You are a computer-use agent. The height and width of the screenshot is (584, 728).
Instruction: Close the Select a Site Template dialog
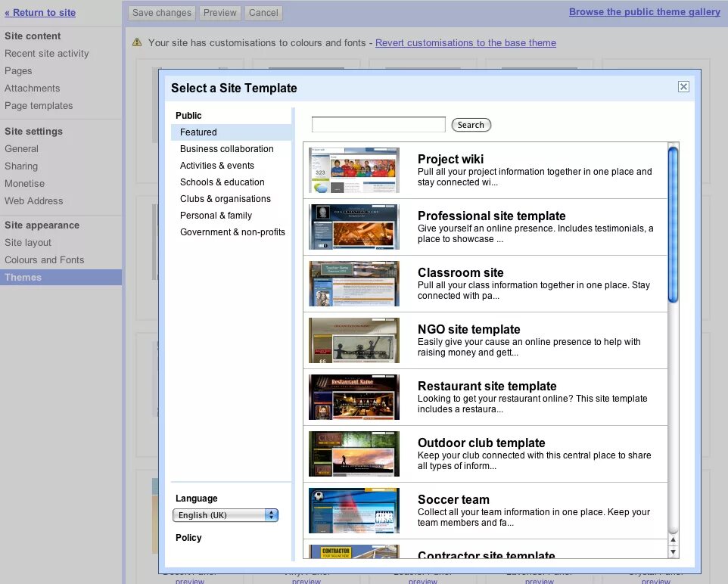coord(683,86)
